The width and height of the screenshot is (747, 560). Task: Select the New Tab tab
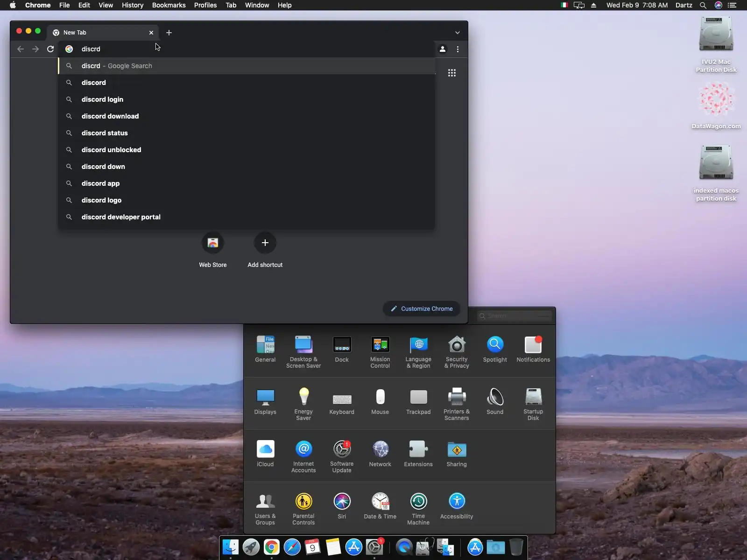point(103,33)
